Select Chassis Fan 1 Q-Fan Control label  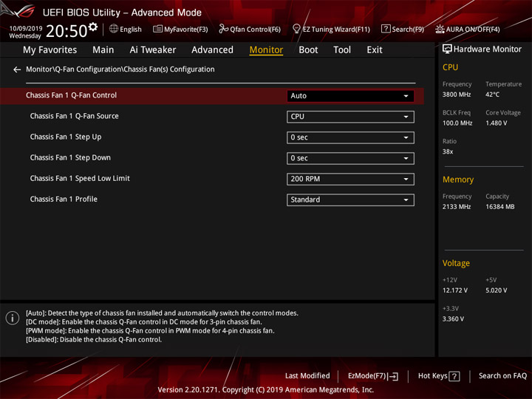coord(71,95)
